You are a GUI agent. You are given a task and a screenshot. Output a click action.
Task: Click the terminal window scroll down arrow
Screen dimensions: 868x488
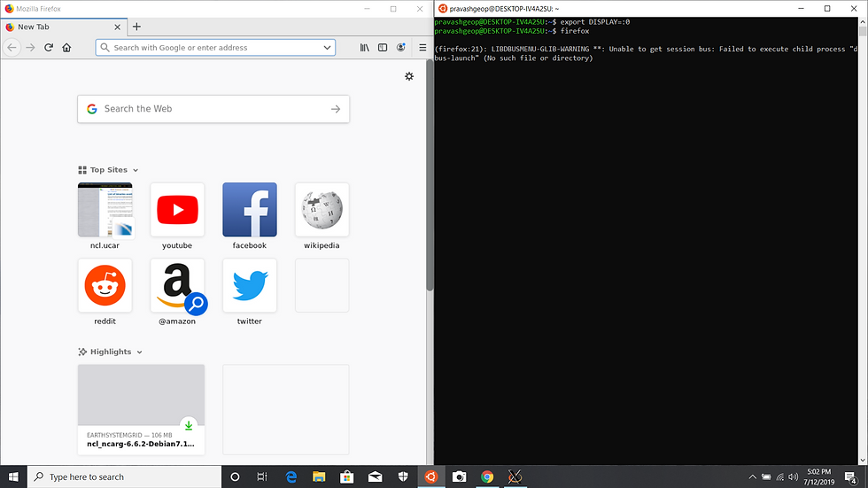[x=863, y=461]
